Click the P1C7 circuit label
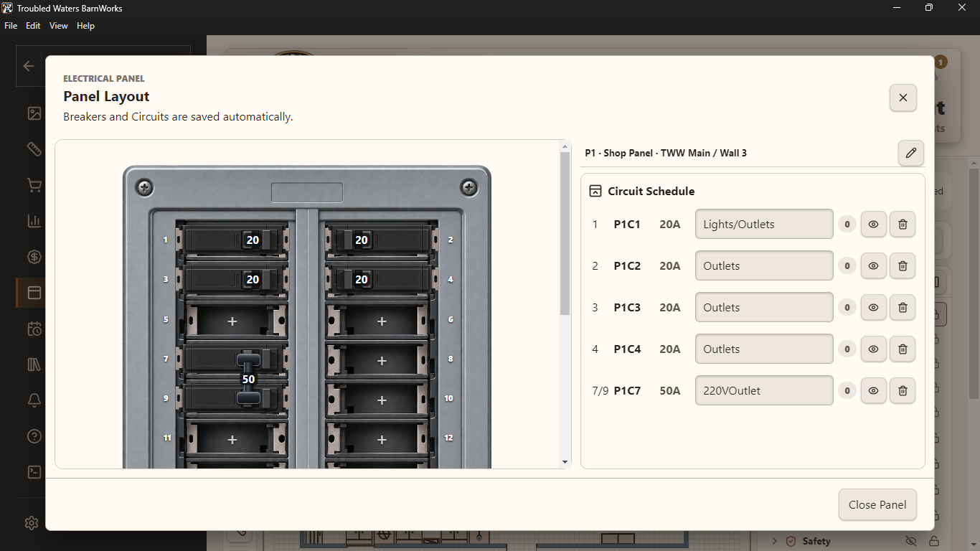 627,391
